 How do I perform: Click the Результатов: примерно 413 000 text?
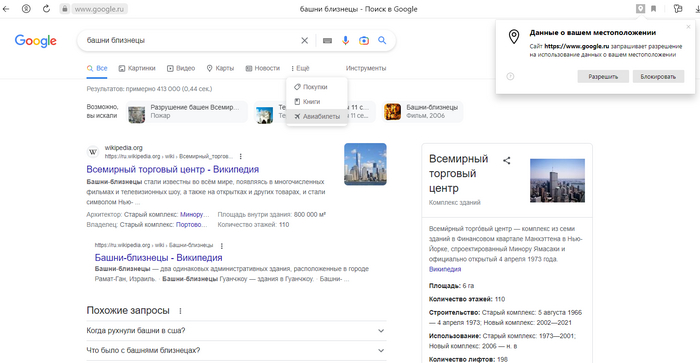click(149, 89)
